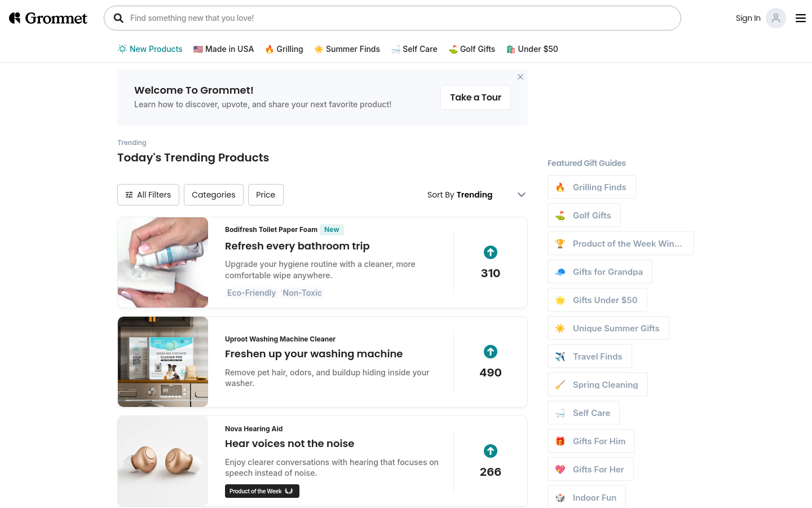This screenshot has width=812, height=508.
Task: Upvote the Nova Hearing Aid product
Action: point(491,451)
